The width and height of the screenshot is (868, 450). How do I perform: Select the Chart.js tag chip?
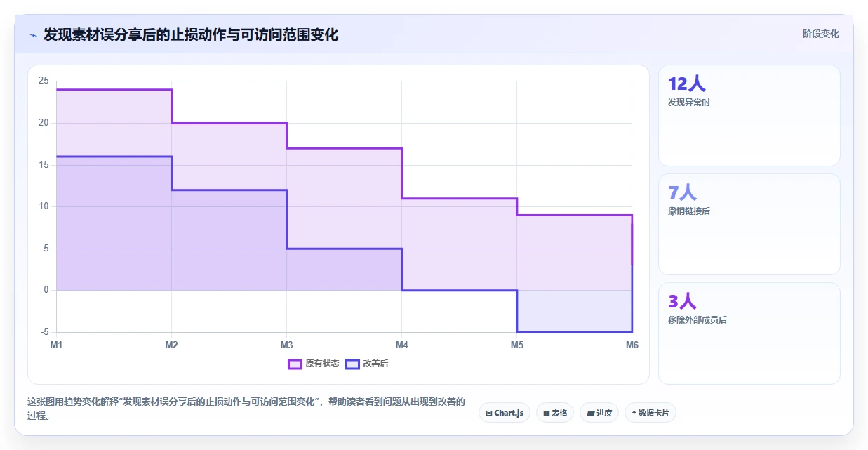click(505, 413)
